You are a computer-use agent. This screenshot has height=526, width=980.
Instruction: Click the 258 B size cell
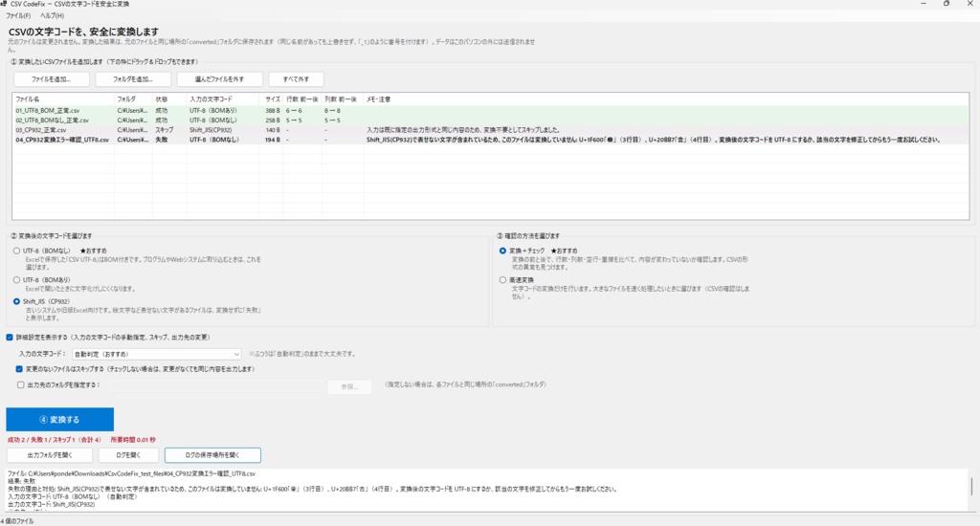pos(273,120)
